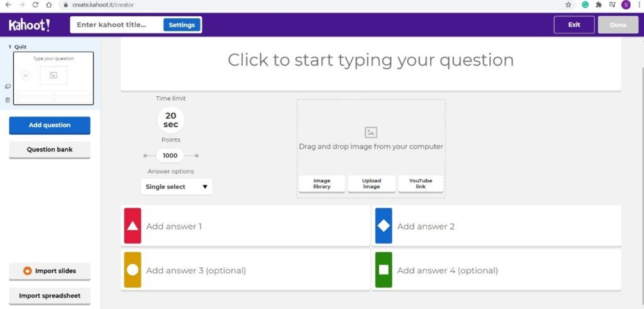Click the blue diamond answer icon
The image size is (644, 309).
(384, 226)
